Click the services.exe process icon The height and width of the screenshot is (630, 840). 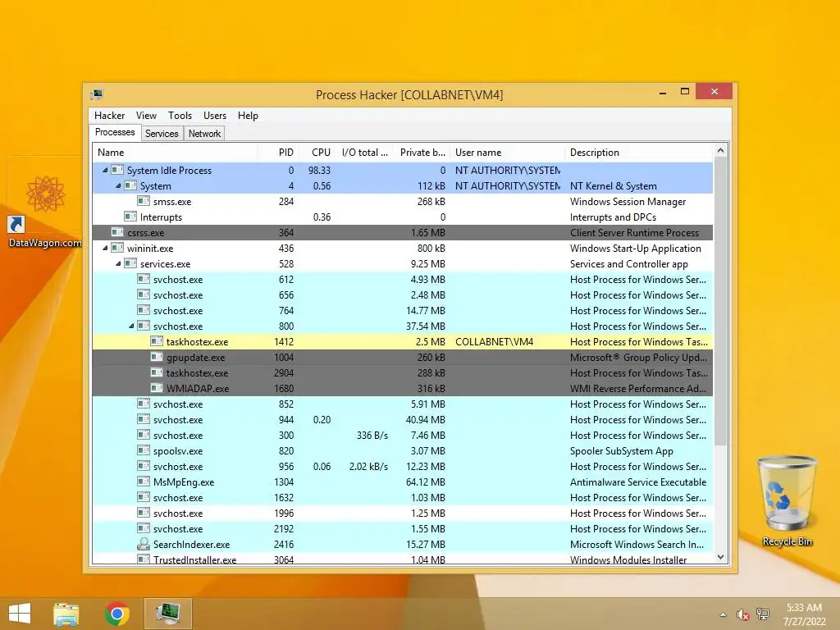point(130,263)
